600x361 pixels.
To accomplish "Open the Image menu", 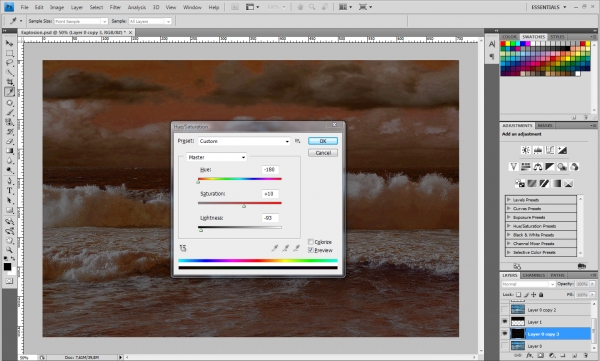I will click(x=57, y=7).
